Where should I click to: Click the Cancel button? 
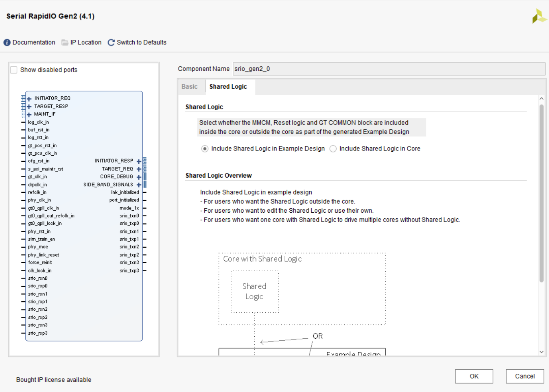525,376
